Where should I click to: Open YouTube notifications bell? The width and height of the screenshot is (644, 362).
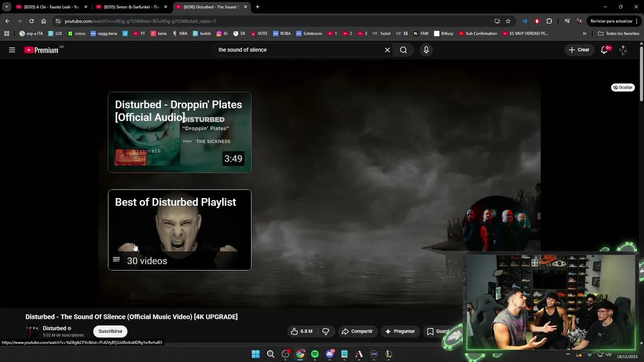604,50
